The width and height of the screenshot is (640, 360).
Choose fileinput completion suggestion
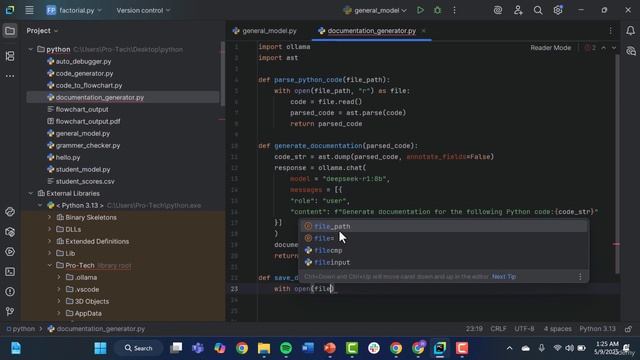pos(444,262)
